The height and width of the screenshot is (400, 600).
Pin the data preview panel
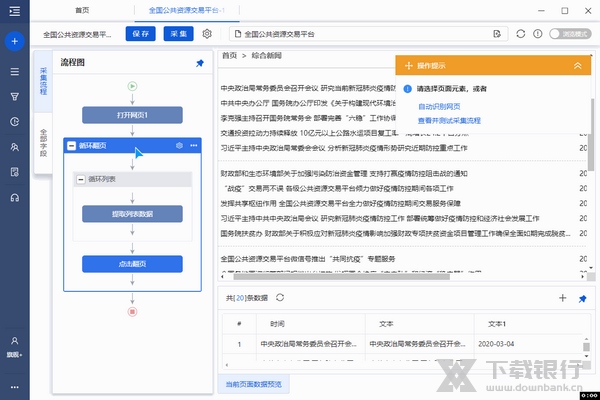(582, 299)
